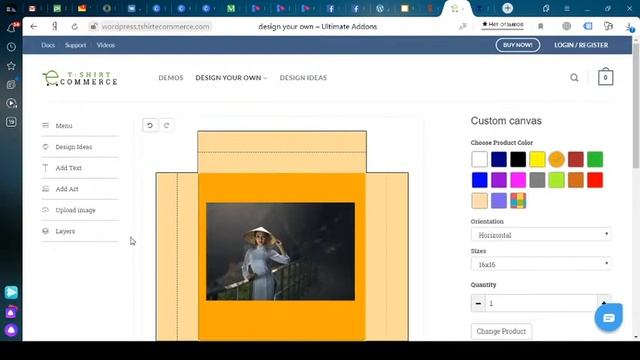Open the shopping cart icon
This screenshot has width=640, height=360.
pos(605,77)
